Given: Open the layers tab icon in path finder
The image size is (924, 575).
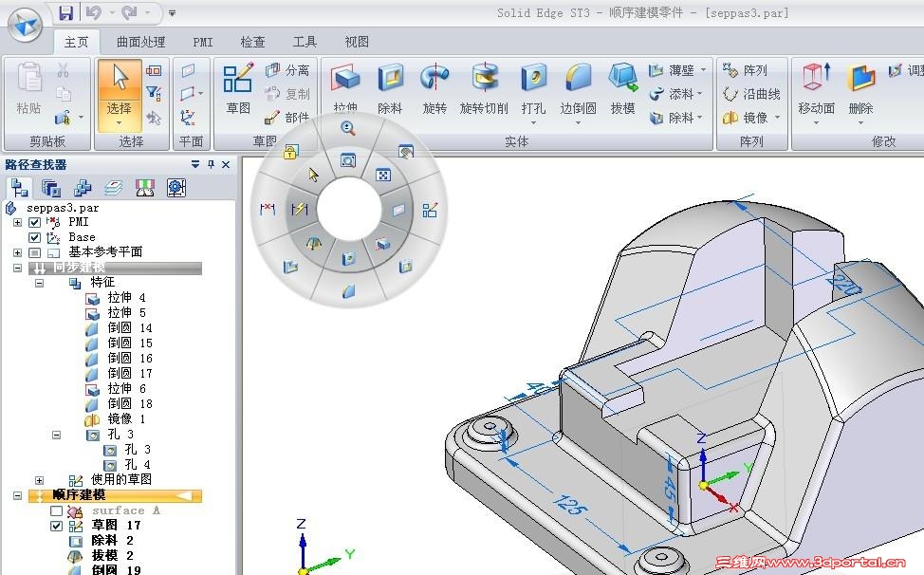Looking at the screenshot, I should tap(113, 188).
